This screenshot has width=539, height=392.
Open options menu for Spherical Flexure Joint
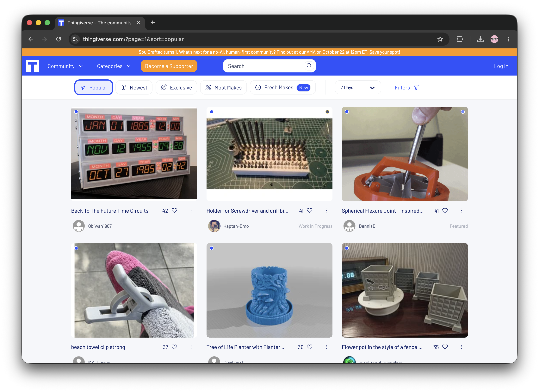pyautogui.click(x=462, y=211)
